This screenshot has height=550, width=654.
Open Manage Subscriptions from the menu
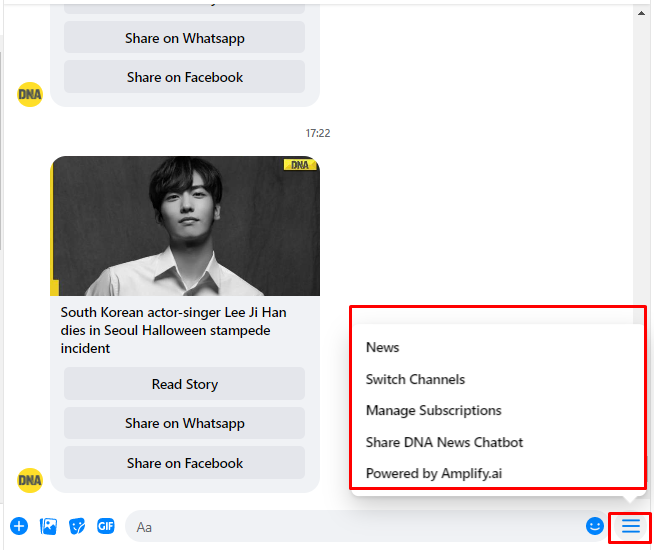click(433, 410)
